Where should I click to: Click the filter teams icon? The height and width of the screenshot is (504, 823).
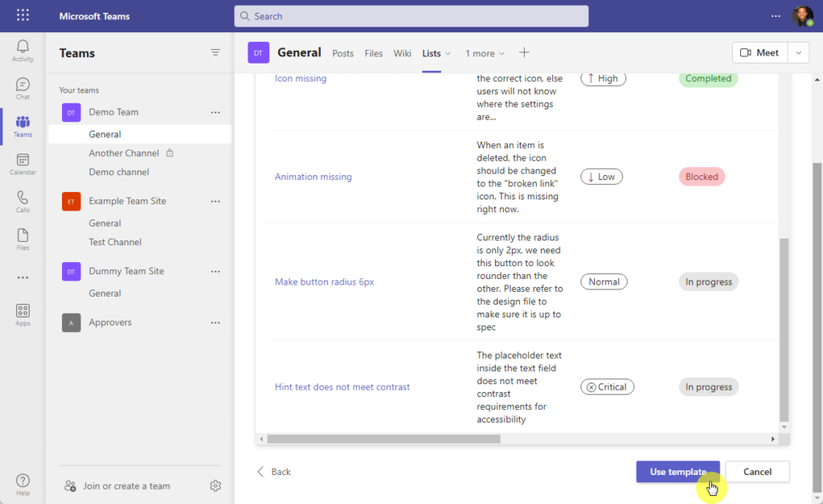pyautogui.click(x=215, y=52)
